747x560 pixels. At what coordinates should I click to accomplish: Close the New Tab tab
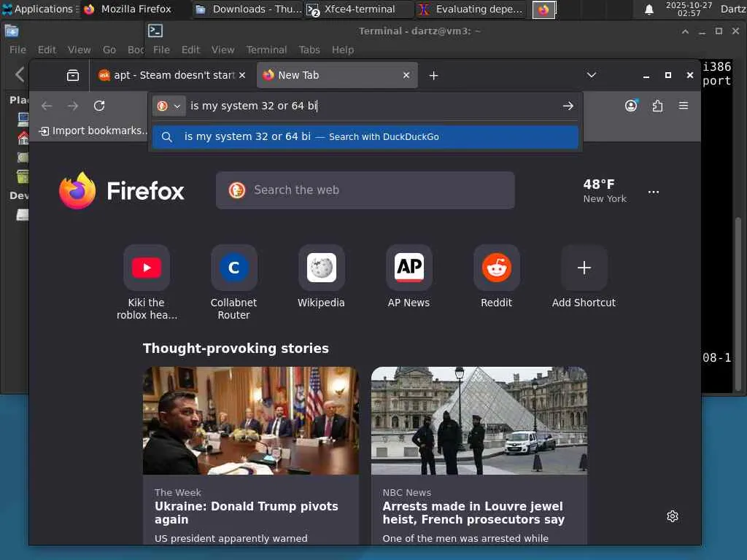[x=406, y=75]
